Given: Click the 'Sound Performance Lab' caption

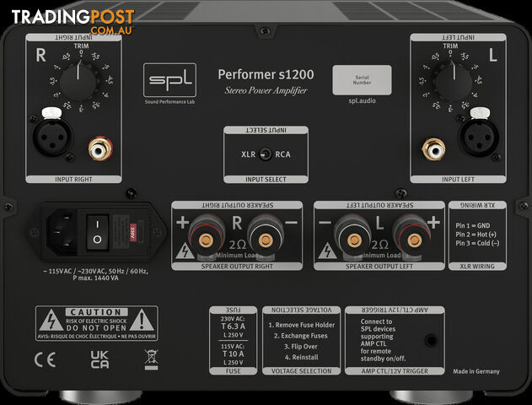Looking at the screenshot, I should click(x=169, y=101).
